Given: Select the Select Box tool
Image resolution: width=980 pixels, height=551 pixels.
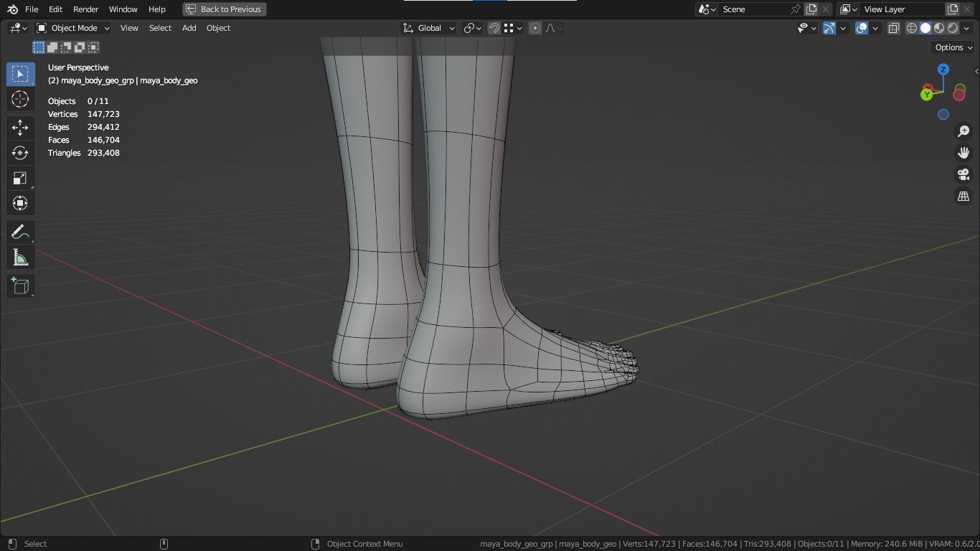Looking at the screenshot, I should (x=20, y=75).
